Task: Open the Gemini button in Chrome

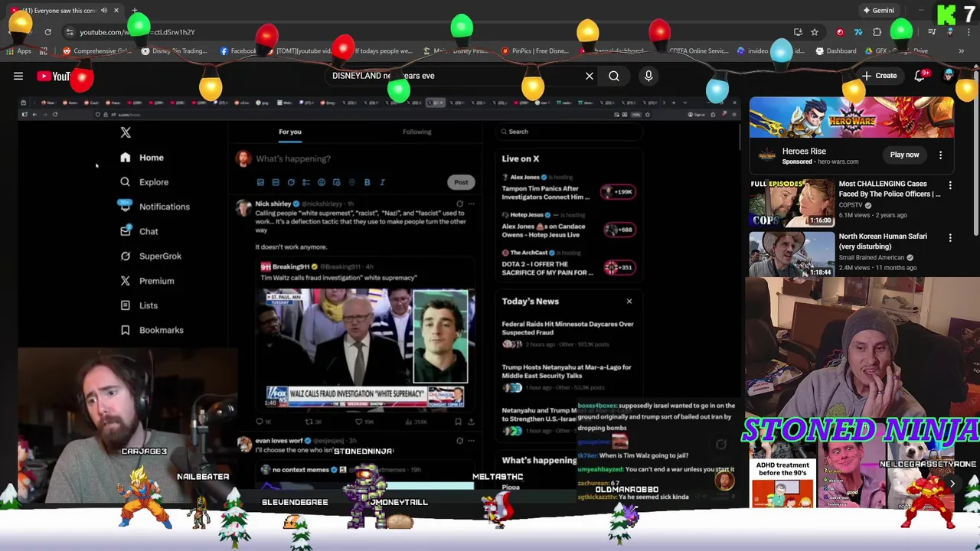Action: pos(878,11)
